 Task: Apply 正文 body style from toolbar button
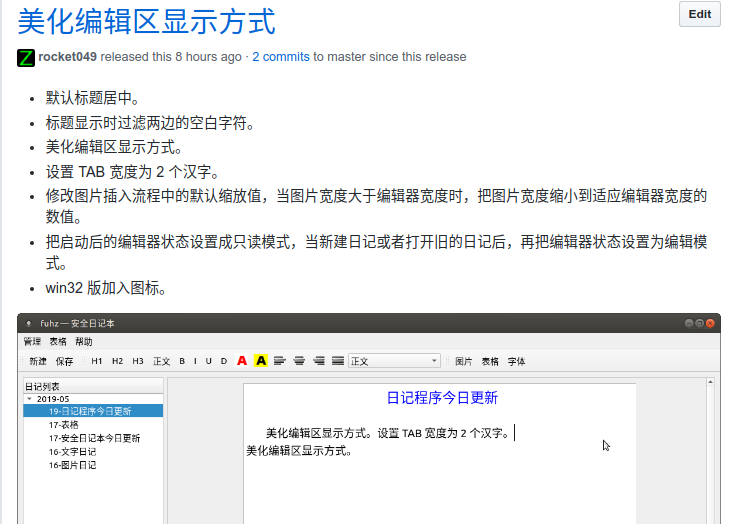[x=161, y=361]
